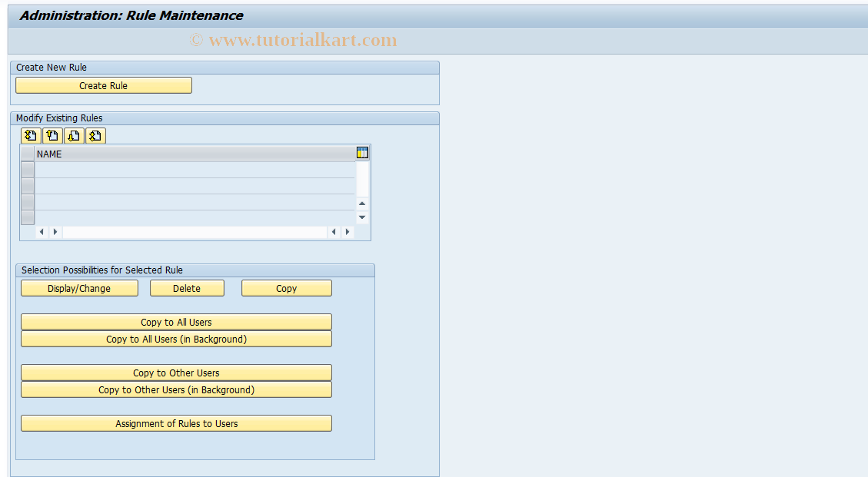The width and height of the screenshot is (868, 477).
Task: Click the outer-left horizontal scroll left arrow
Action: [42, 232]
